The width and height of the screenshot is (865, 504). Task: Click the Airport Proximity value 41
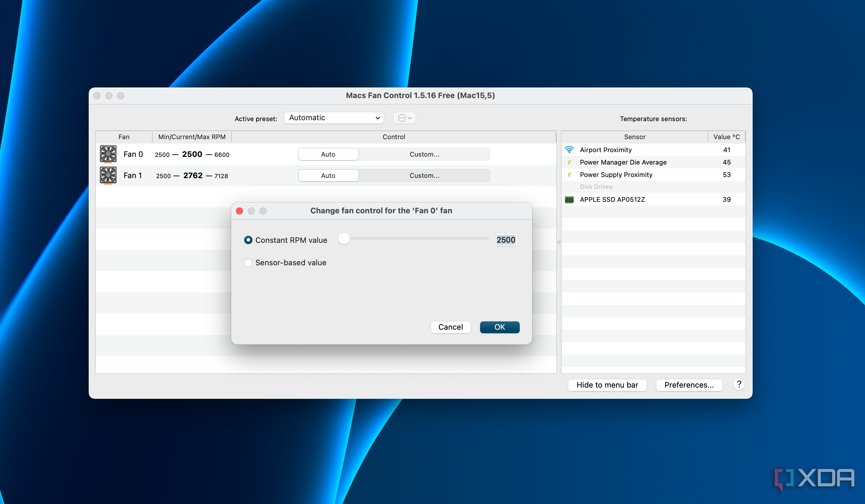coord(726,149)
